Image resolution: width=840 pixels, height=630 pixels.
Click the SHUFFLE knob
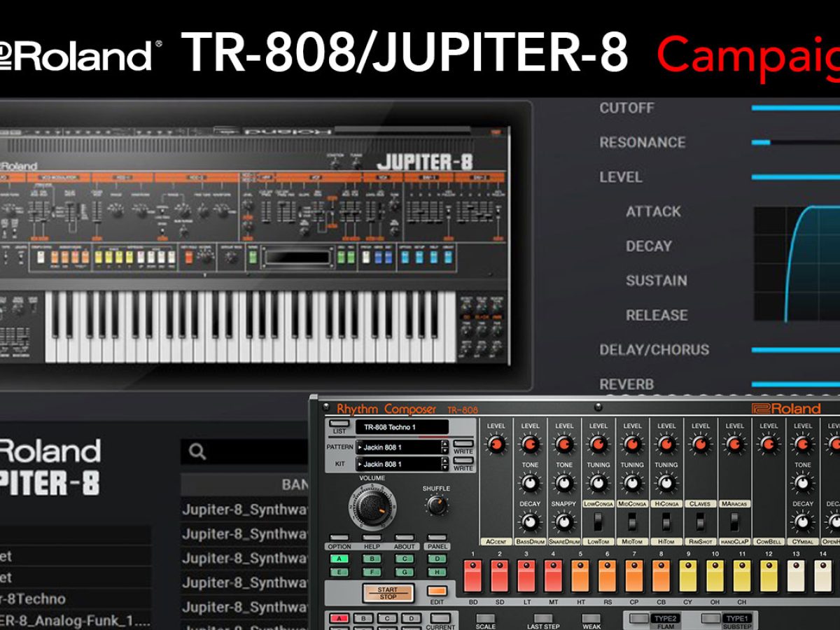(436, 505)
